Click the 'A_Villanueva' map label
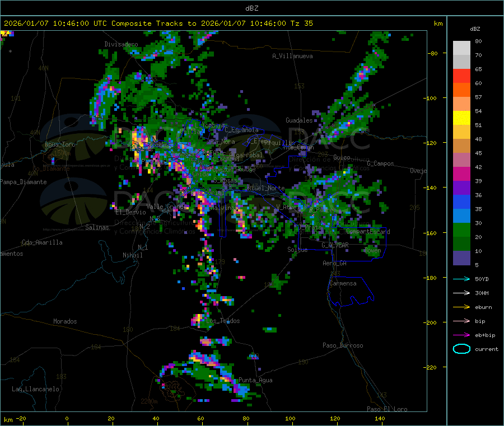The width and height of the screenshot is (504, 426). click(292, 56)
